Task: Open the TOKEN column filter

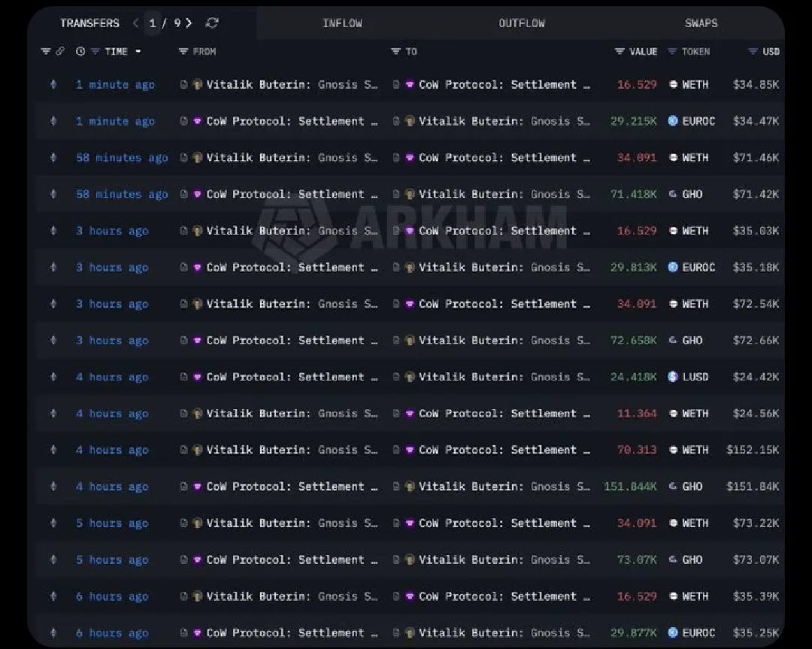Action: [672, 52]
